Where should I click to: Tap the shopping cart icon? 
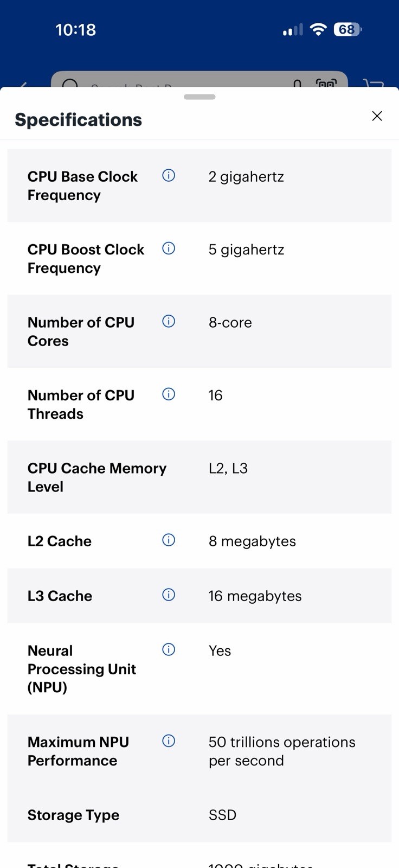pyautogui.click(x=374, y=84)
